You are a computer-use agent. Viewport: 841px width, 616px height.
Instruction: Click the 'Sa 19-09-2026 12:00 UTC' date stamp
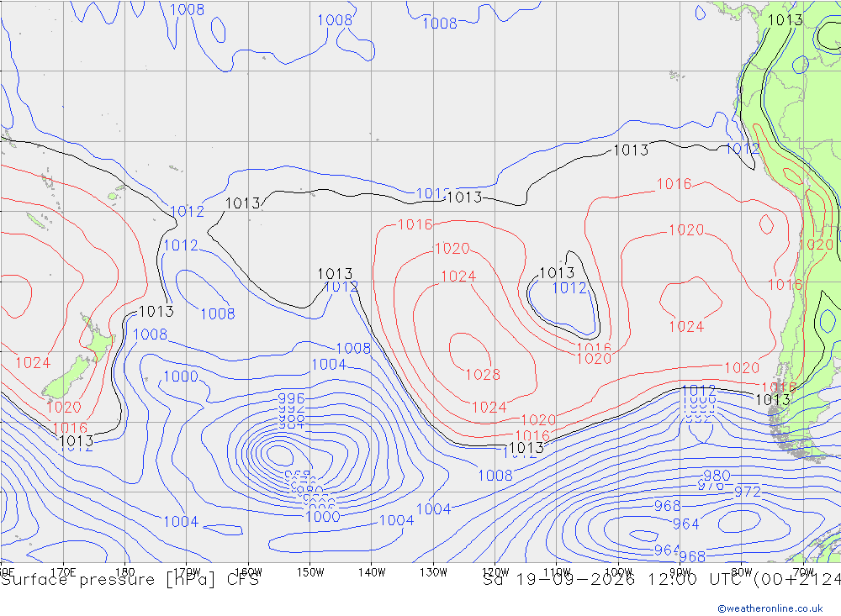click(616, 580)
